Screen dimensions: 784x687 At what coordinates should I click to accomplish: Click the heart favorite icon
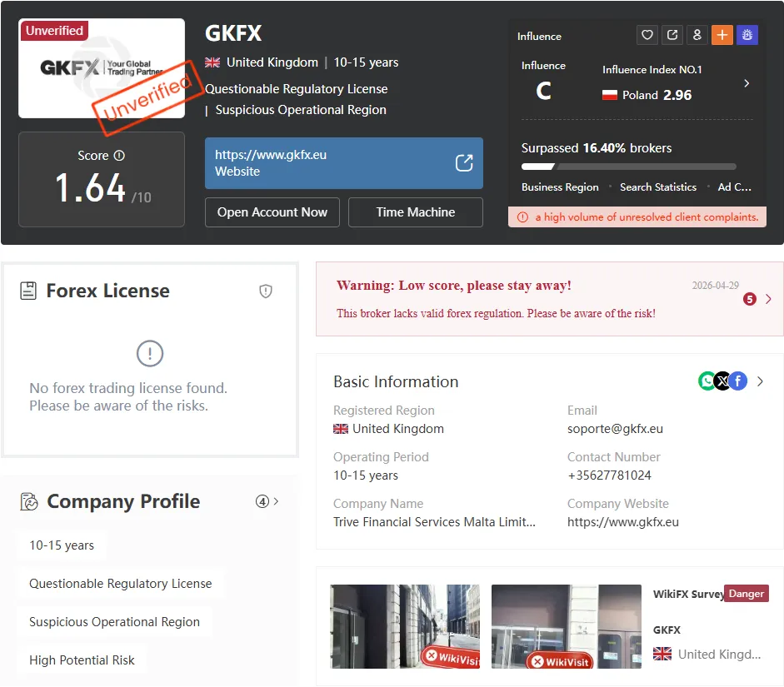647,35
